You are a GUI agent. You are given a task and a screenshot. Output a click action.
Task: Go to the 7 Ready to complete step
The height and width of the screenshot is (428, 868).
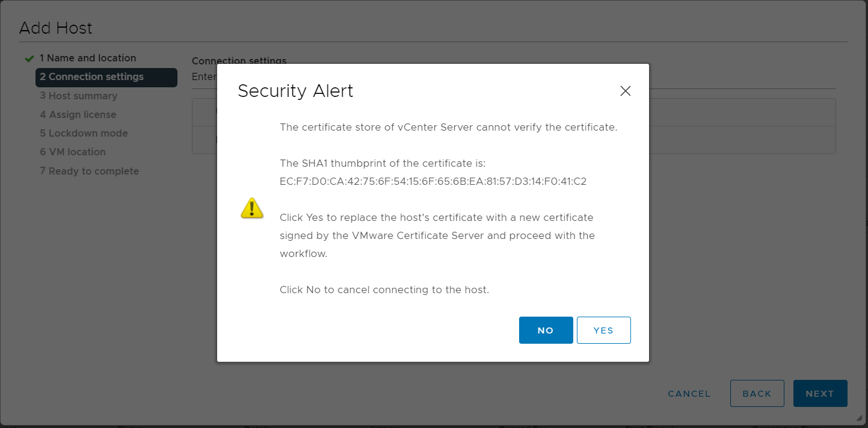[89, 171]
